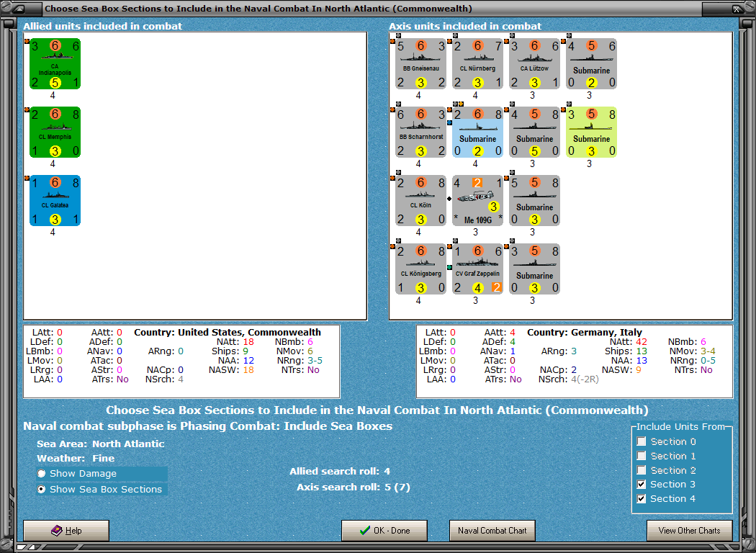Click the Allied NASW value 18

(x=248, y=370)
